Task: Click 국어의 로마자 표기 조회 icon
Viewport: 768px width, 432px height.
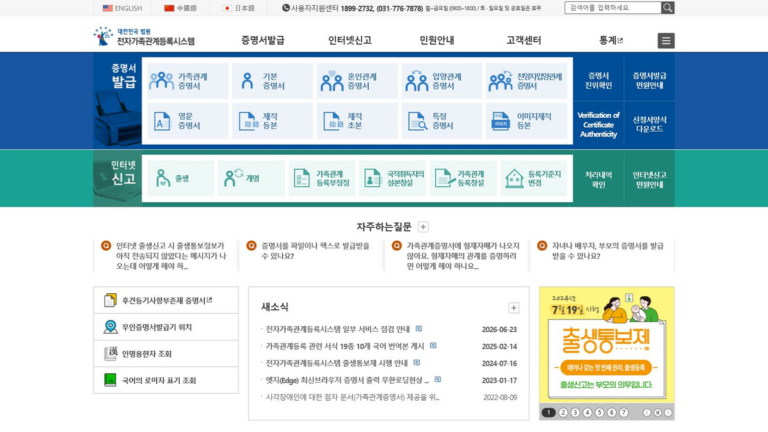Action: click(110, 380)
